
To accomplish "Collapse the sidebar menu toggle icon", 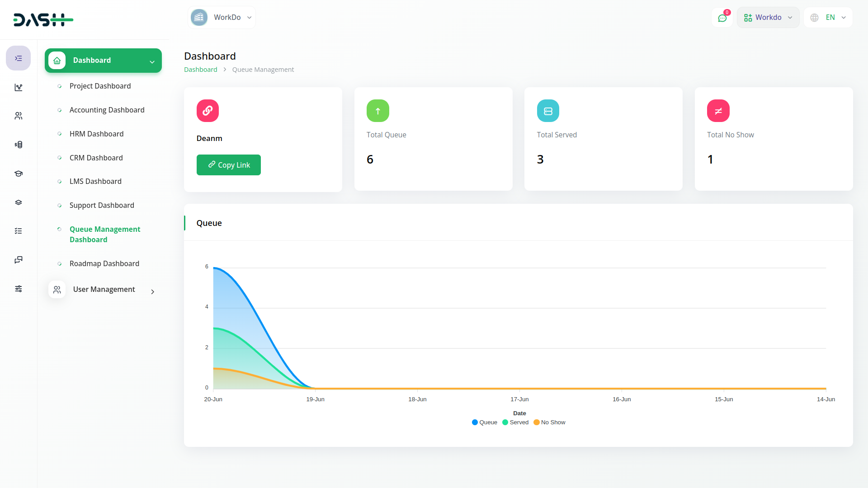I will 18,58.
